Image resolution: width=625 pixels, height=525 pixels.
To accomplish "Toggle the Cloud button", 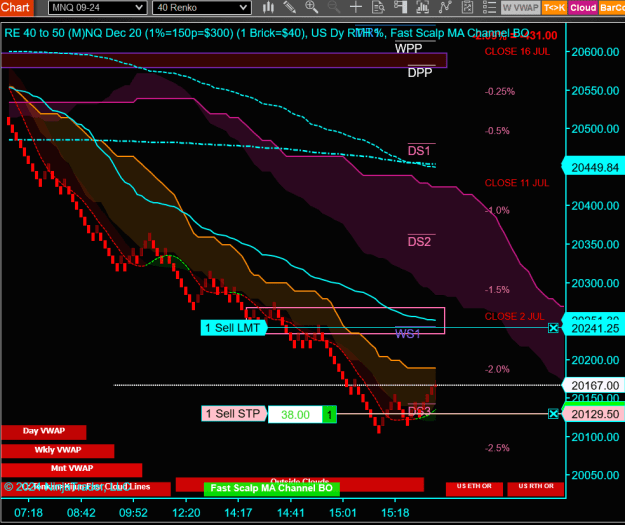I will [583, 8].
